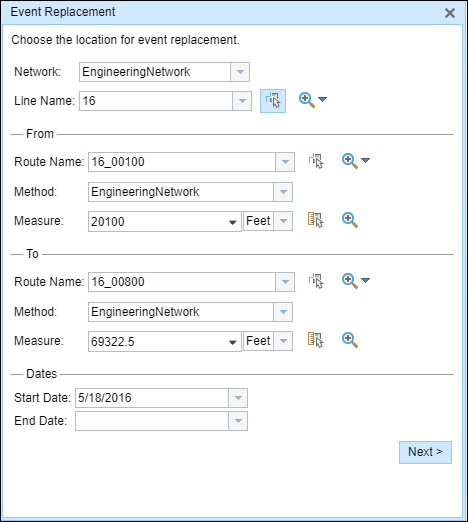Click select route on map icon in From section

pyautogui.click(x=316, y=161)
